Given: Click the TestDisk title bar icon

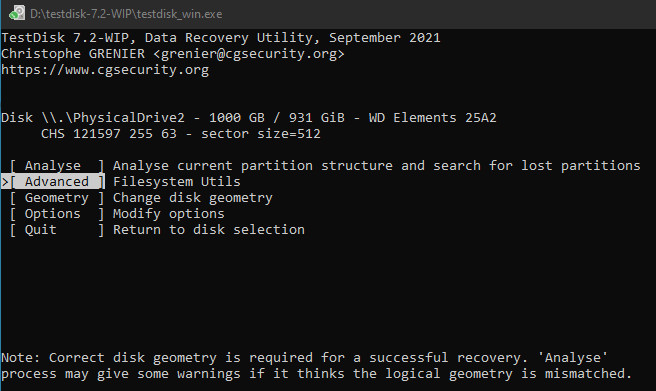Looking at the screenshot, I should tap(17, 13).
